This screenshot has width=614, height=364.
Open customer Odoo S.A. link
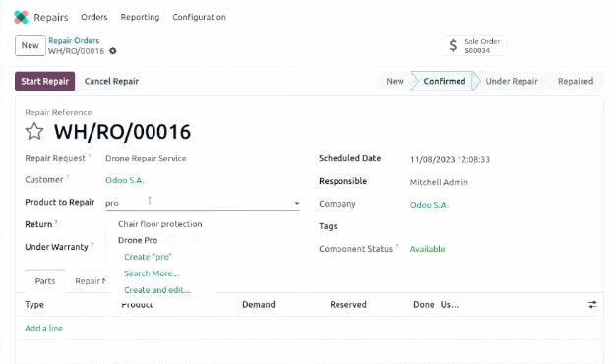125,180
